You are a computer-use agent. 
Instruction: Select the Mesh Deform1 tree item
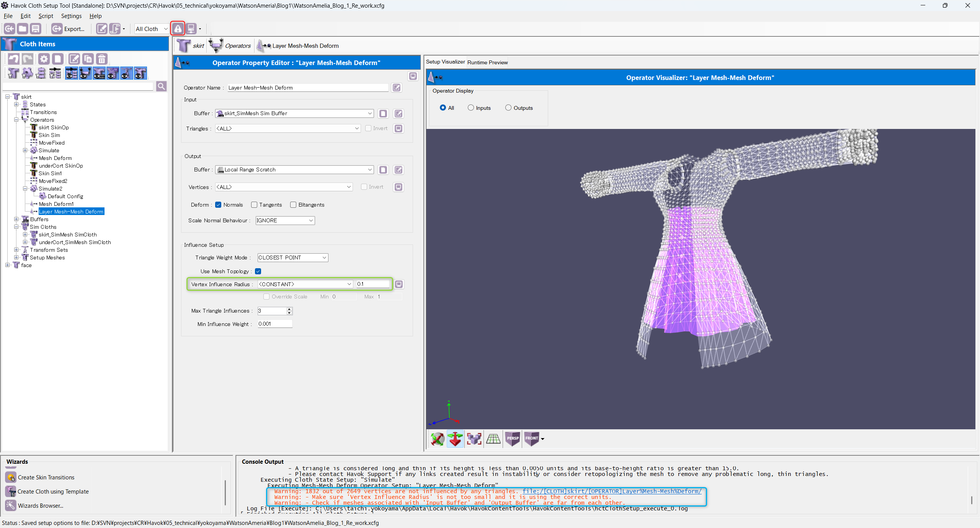[56, 204]
